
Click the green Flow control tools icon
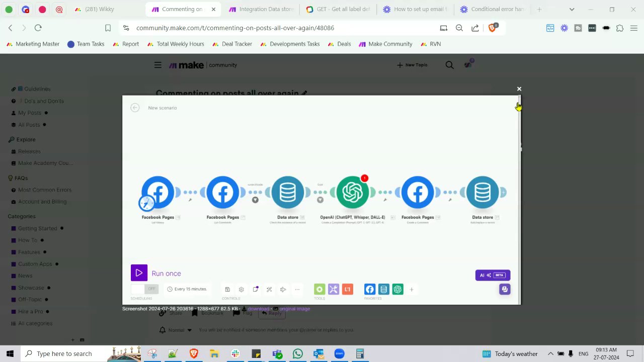click(319, 289)
